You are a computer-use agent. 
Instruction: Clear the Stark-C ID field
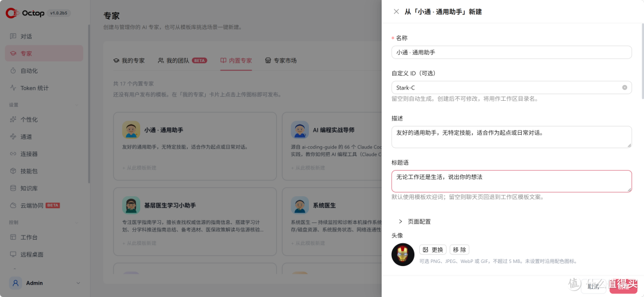pyautogui.click(x=625, y=88)
